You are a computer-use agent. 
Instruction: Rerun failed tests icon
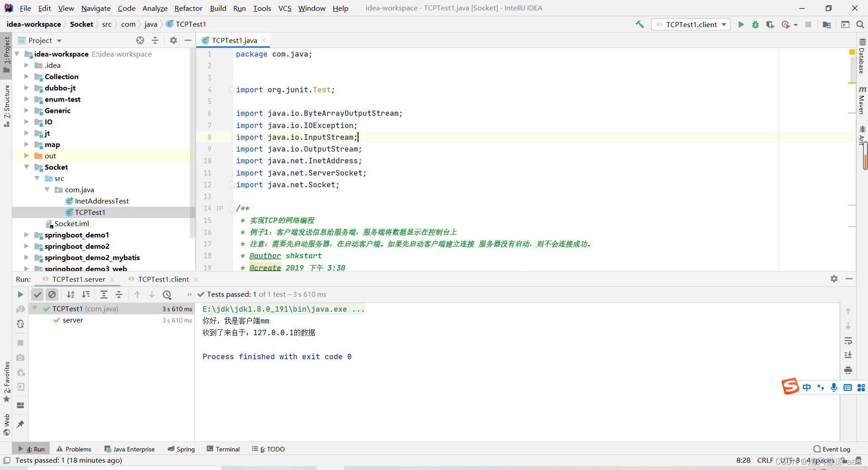[20, 309]
